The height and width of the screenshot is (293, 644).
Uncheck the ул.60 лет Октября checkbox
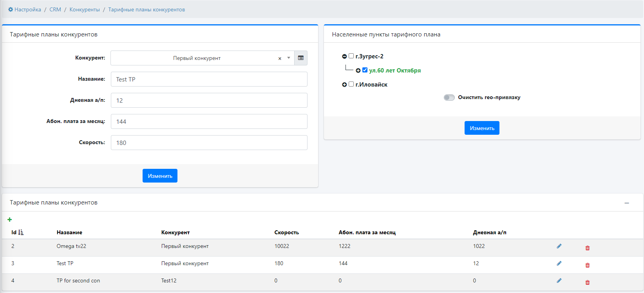coord(365,70)
